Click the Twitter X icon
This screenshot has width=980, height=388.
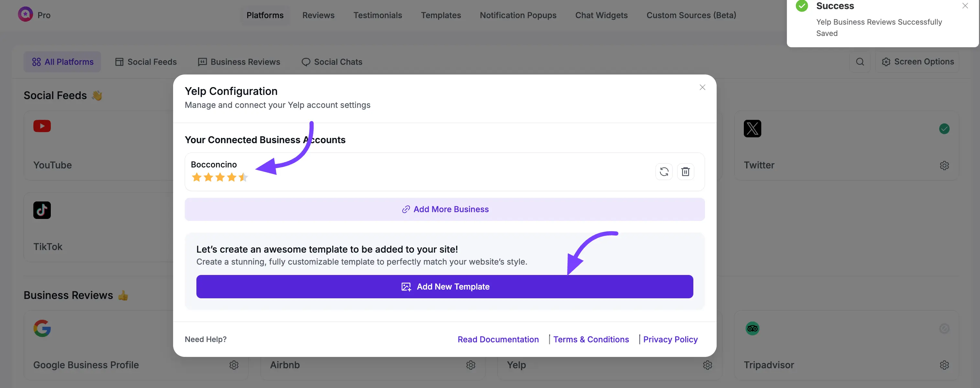click(x=752, y=129)
